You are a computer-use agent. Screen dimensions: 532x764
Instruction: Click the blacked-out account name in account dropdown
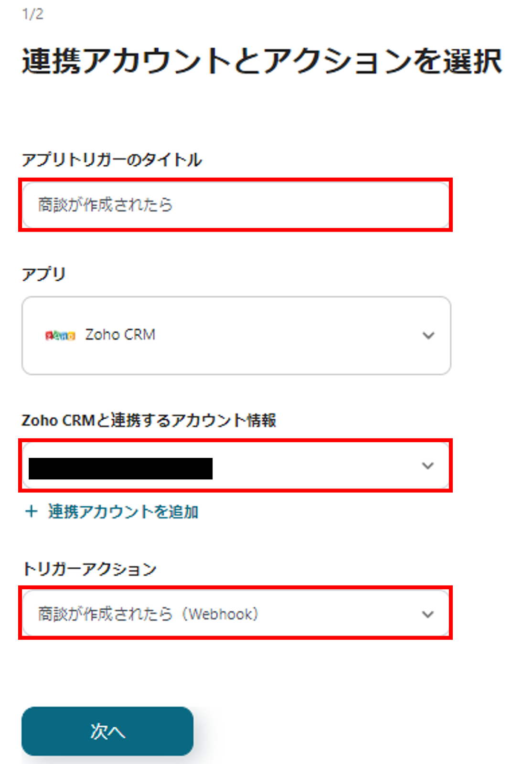120,468
